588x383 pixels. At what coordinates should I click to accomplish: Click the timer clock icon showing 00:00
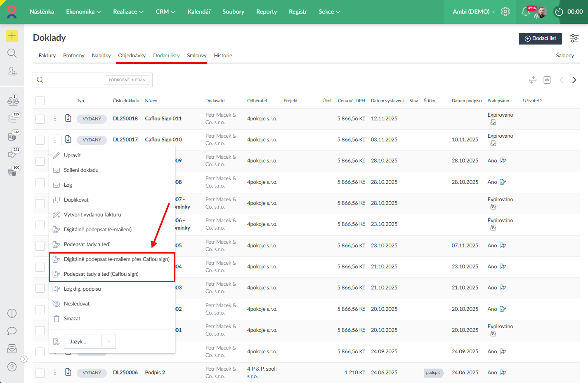[x=559, y=12]
